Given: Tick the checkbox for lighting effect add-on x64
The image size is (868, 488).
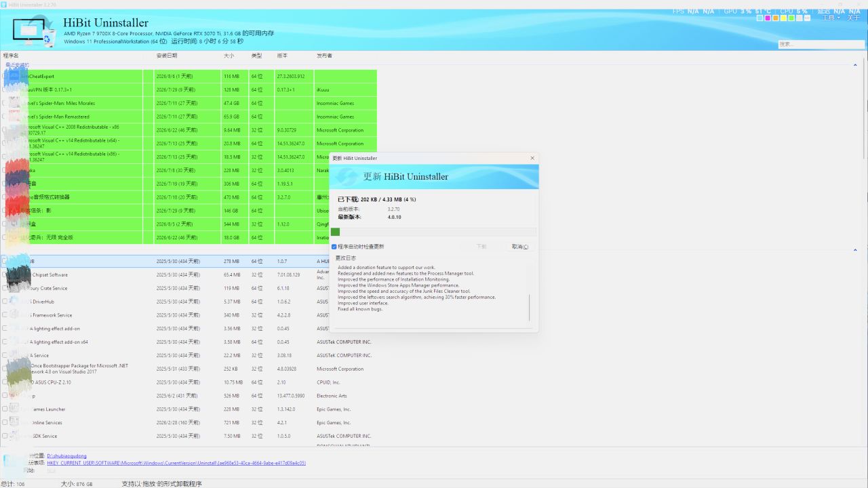Looking at the screenshot, I should (x=5, y=342).
